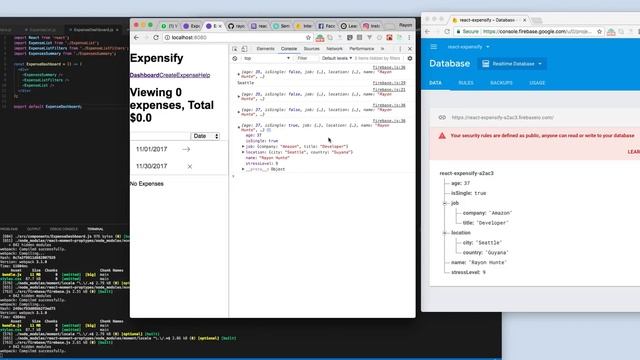Select the DATA tab in Firebase
The width and height of the screenshot is (640, 360).
pos(435,83)
